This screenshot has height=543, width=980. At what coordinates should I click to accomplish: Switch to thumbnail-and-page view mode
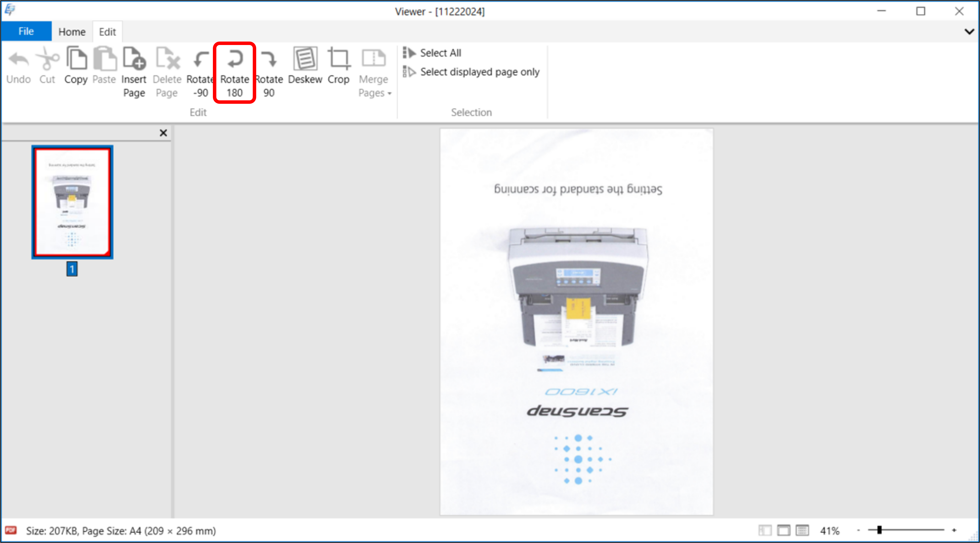pos(765,530)
